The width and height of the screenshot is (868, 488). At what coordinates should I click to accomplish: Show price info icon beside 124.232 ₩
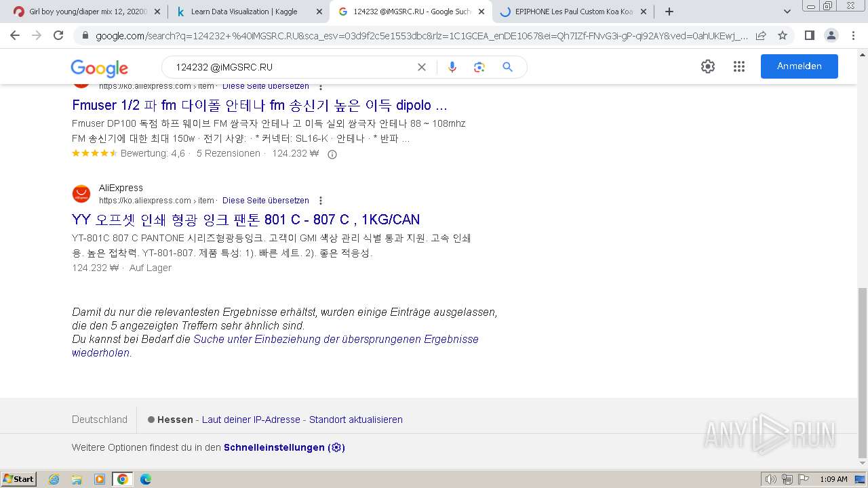pyautogui.click(x=332, y=155)
